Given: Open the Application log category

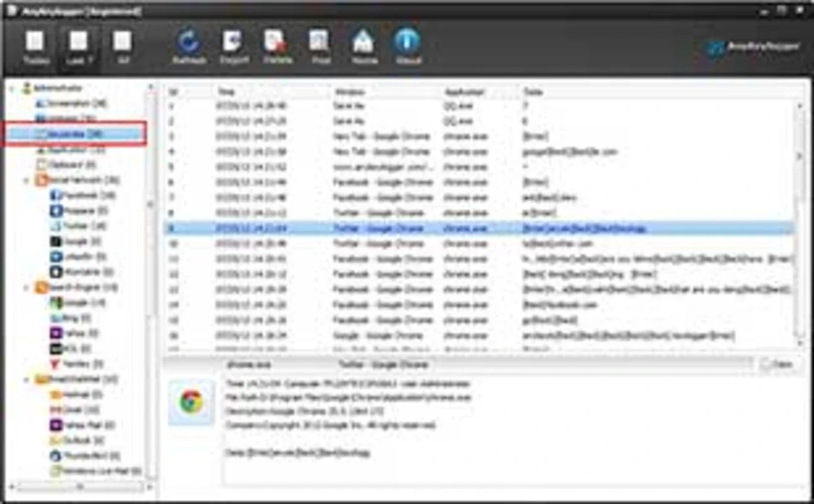Looking at the screenshot, I should tap(71, 149).
